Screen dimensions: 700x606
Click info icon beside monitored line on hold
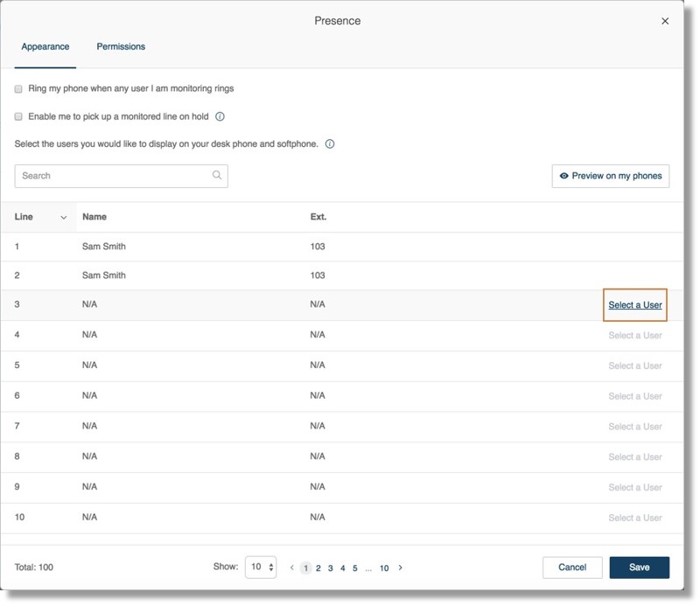220,117
